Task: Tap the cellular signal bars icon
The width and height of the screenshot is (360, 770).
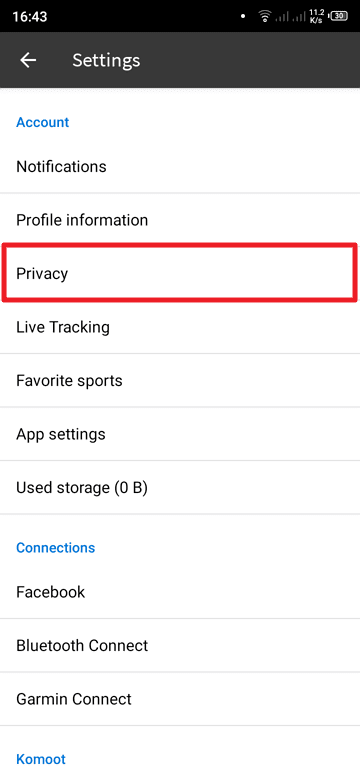Action: pos(290,17)
